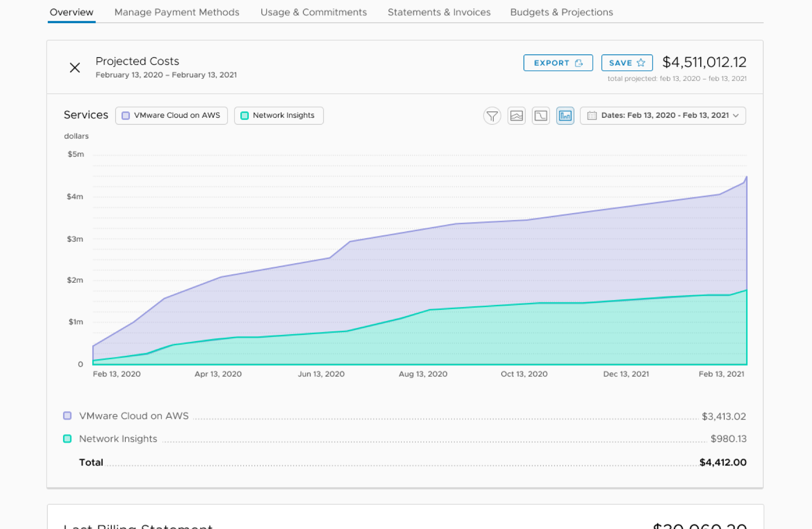This screenshot has width=812, height=529.
Task: Click the Feb 13, 2020 axis label
Action: click(x=116, y=374)
